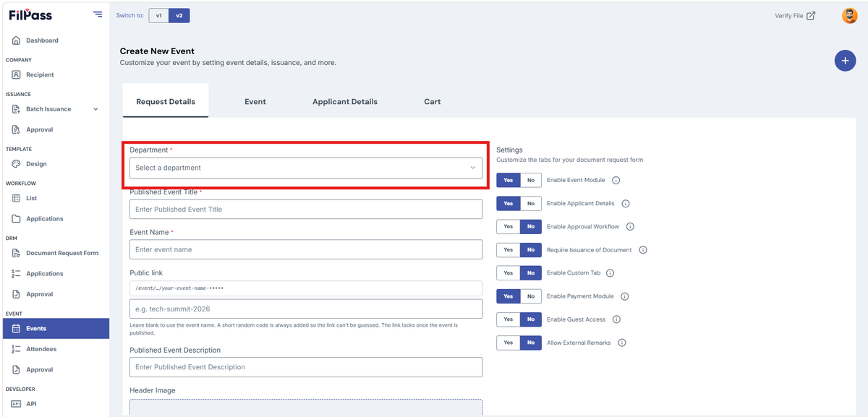The image size is (868, 417).
Task: Click the Attendees list icon
Action: point(16,349)
